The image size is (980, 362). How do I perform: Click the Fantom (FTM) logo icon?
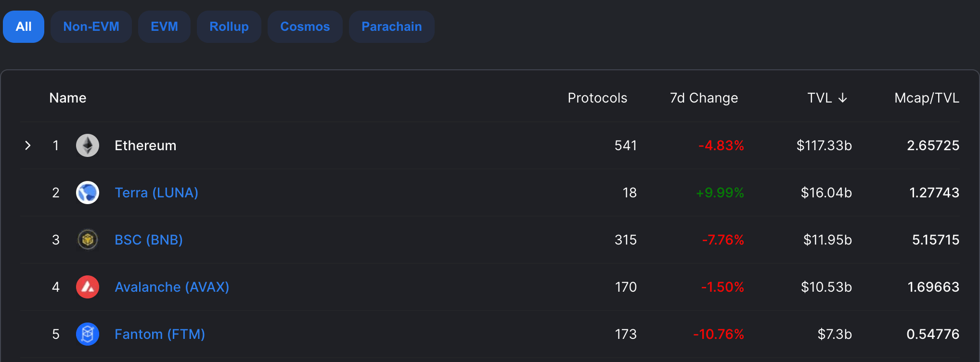[88, 334]
